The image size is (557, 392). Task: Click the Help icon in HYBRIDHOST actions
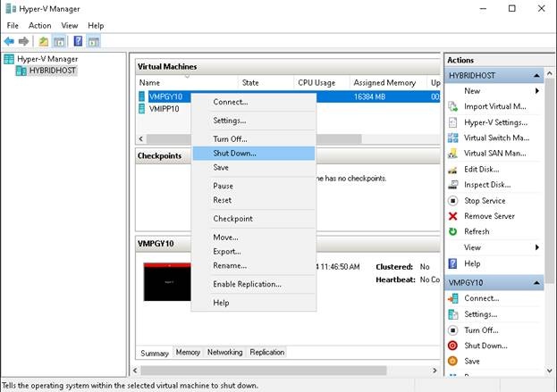click(453, 263)
